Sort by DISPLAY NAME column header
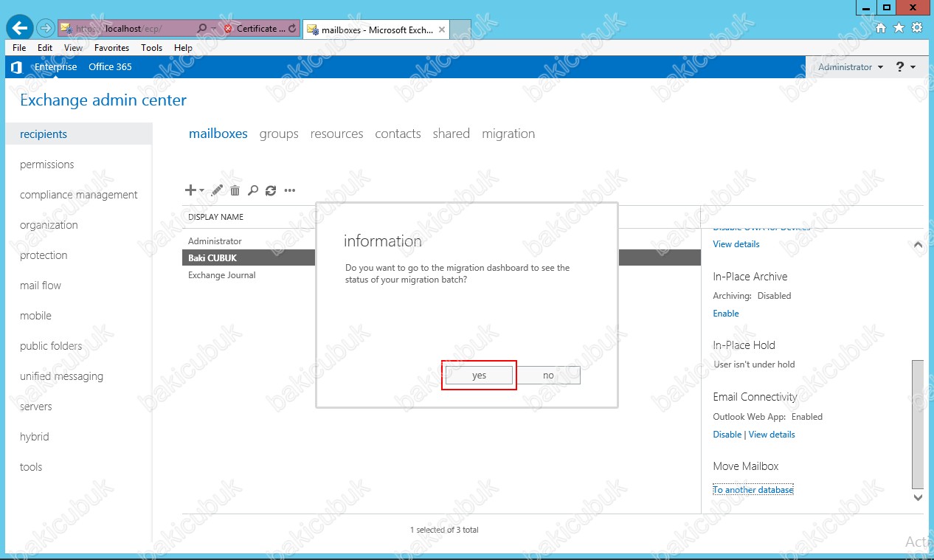934x560 pixels. click(x=215, y=217)
